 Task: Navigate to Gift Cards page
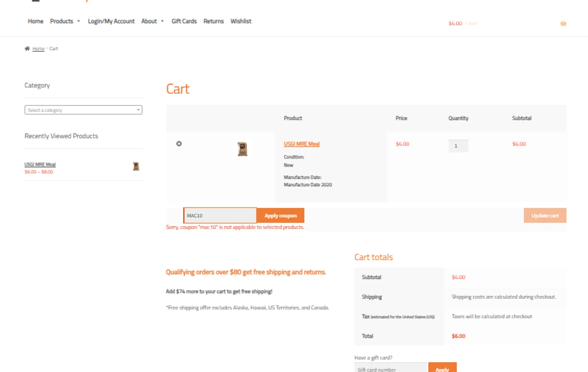point(184,21)
